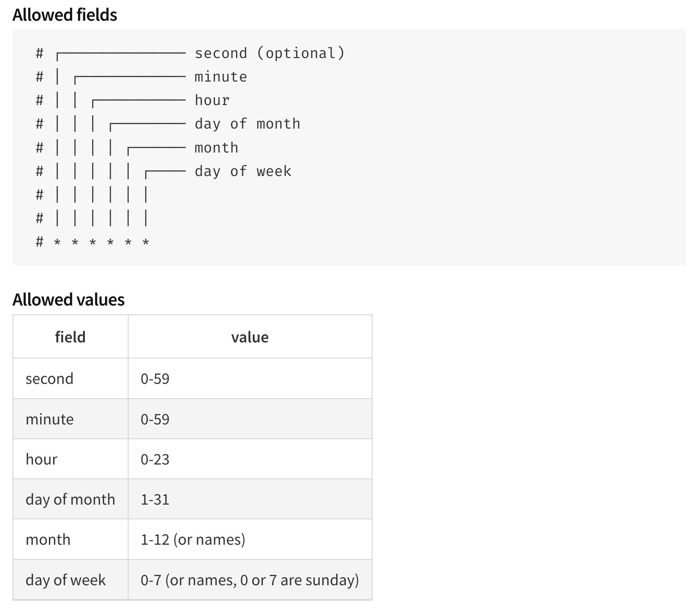700x612 pixels.
Task: Click the 'value' table column header
Action: (250, 337)
